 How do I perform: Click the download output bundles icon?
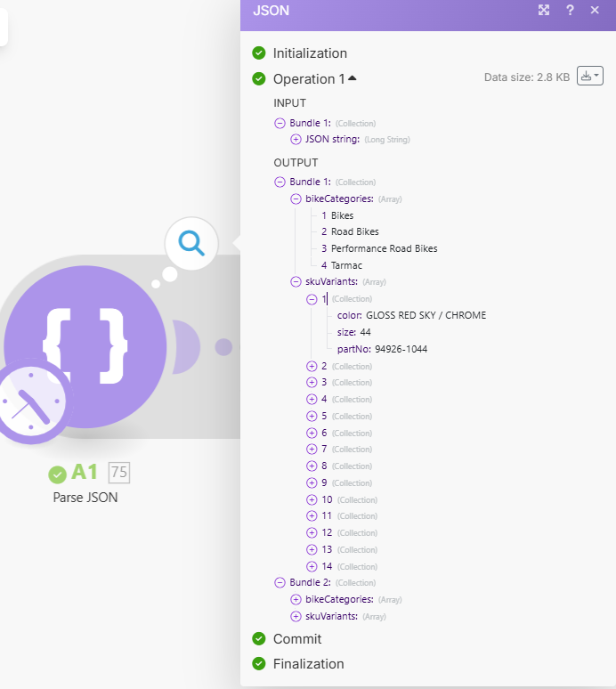coord(589,77)
